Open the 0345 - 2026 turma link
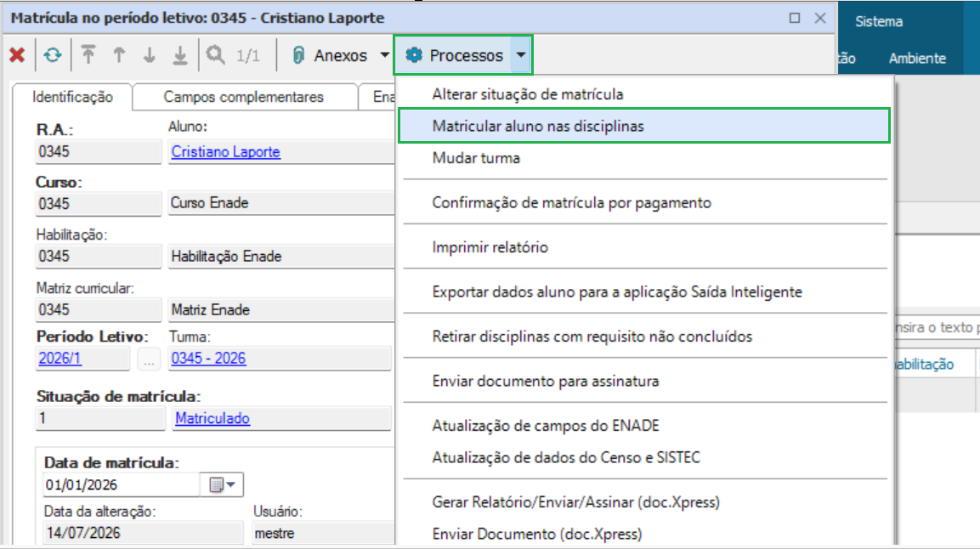 [x=209, y=359]
